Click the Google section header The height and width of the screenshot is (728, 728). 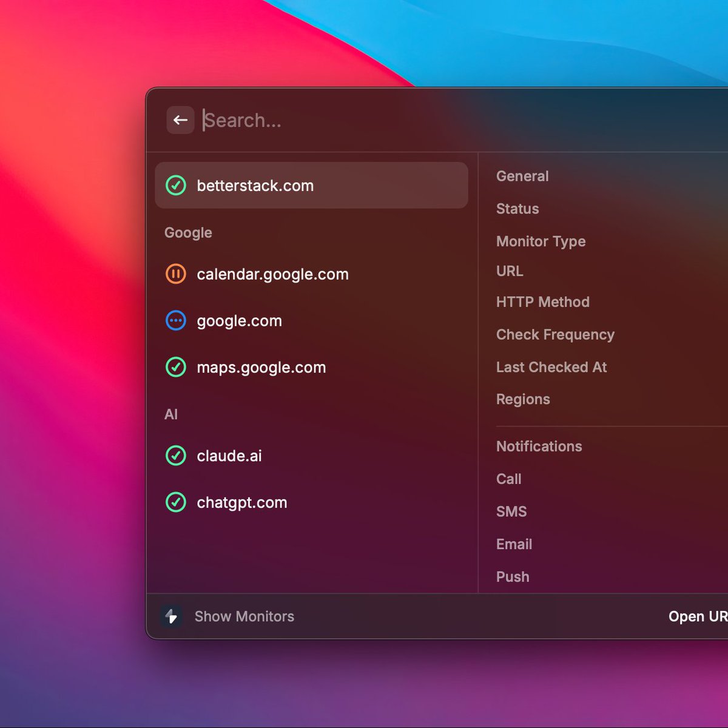(x=188, y=233)
